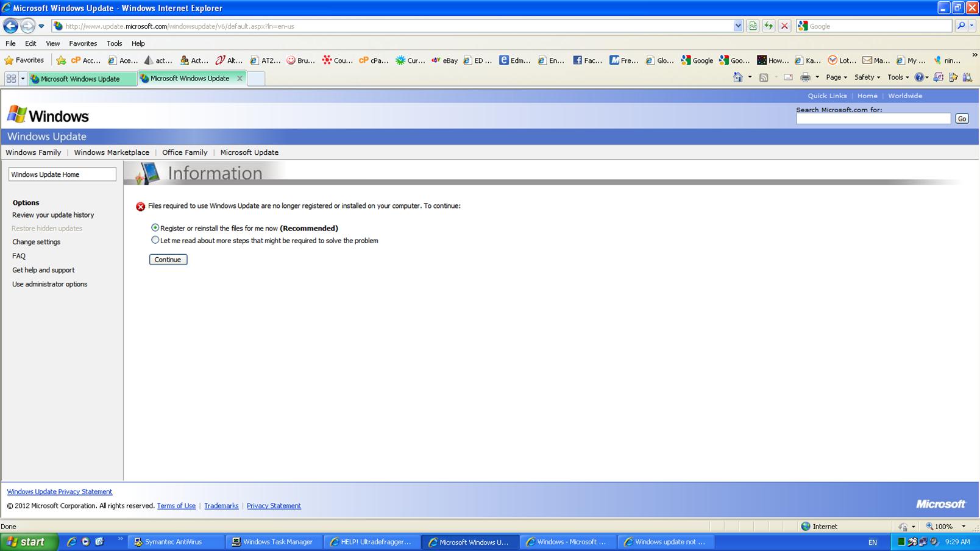
Task: Switch to first Microsoft Windows Update tab
Action: coord(82,79)
